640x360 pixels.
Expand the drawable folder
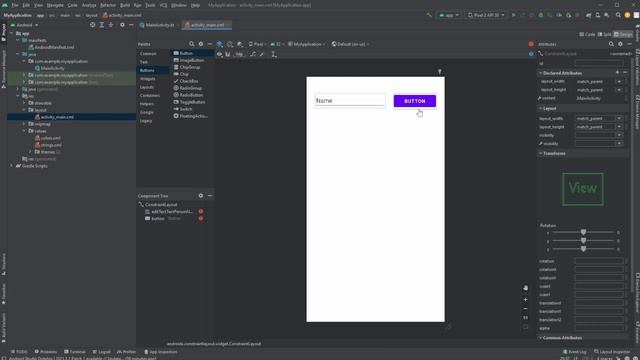pyautogui.click(x=24, y=103)
